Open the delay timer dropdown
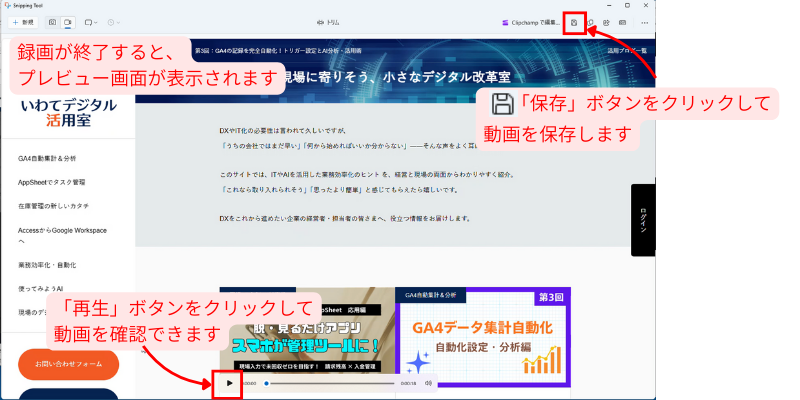Screen dimensions: 800x400 [x=114, y=22]
